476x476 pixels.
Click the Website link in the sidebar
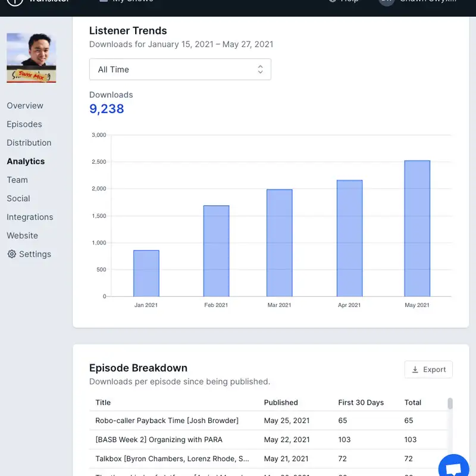pos(23,236)
